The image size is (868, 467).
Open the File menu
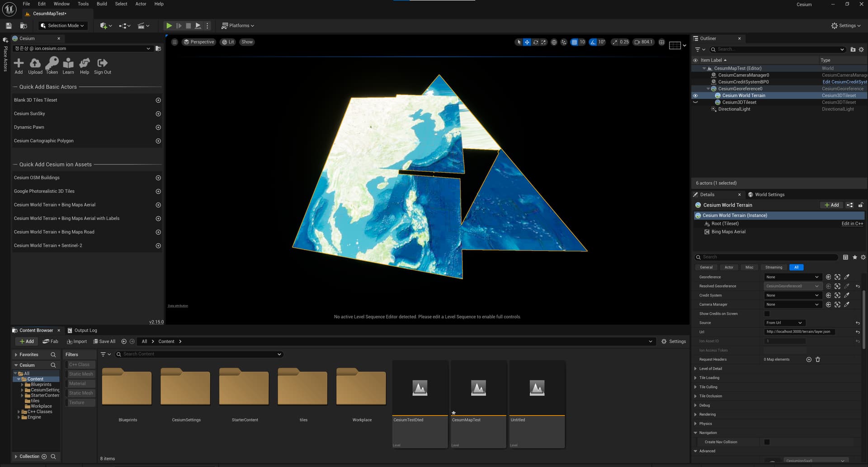(x=26, y=4)
